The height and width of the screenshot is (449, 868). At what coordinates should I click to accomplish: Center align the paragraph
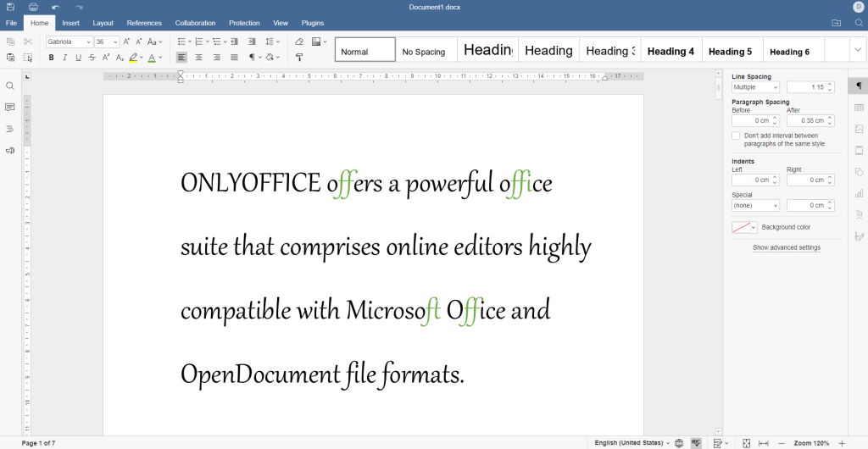coord(199,58)
